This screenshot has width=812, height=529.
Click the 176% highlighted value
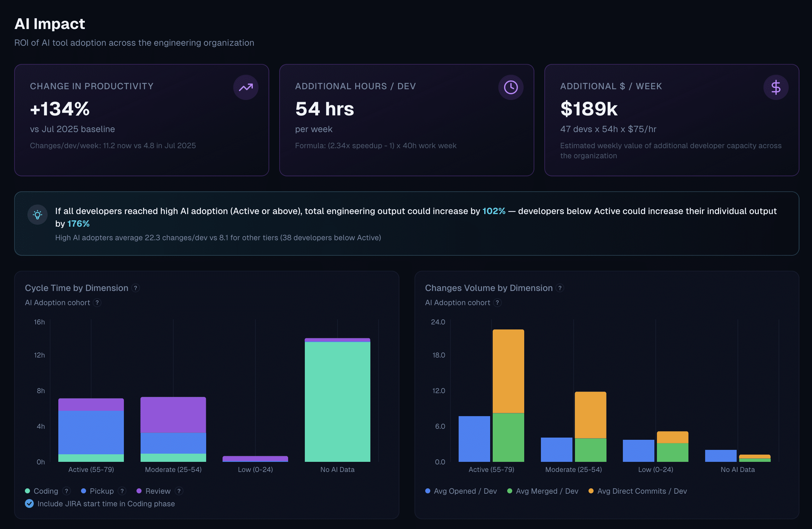pyautogui.click(x=78, y=224)
